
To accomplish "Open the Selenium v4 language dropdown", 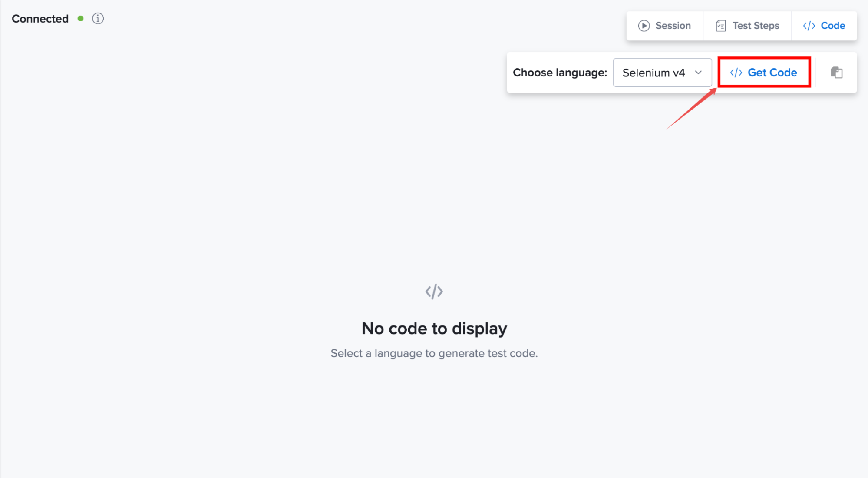I will pyautogui.click(x=662, y=73).
